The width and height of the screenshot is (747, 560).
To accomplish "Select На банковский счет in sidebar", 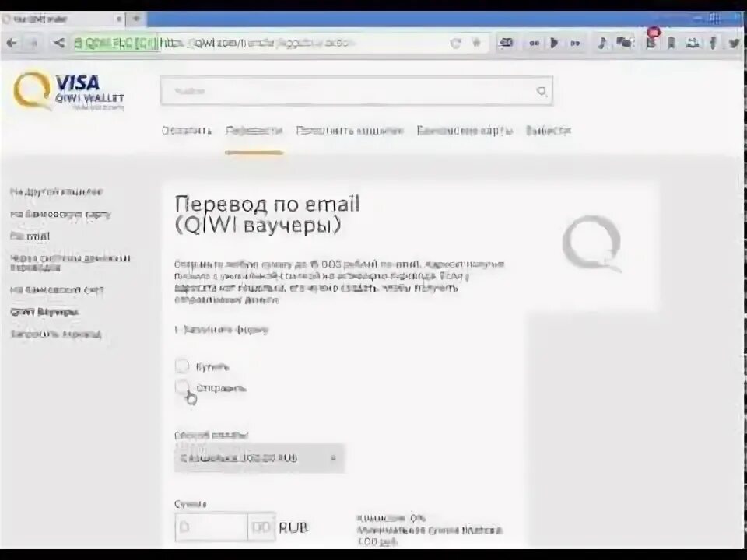I will [57, 290].
